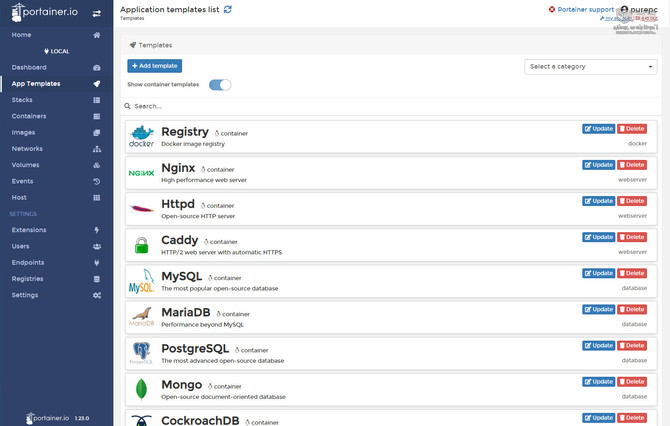Click the Users group icon
The width and height of the screenshot is (670, 426).
click(x=97, y=247)
